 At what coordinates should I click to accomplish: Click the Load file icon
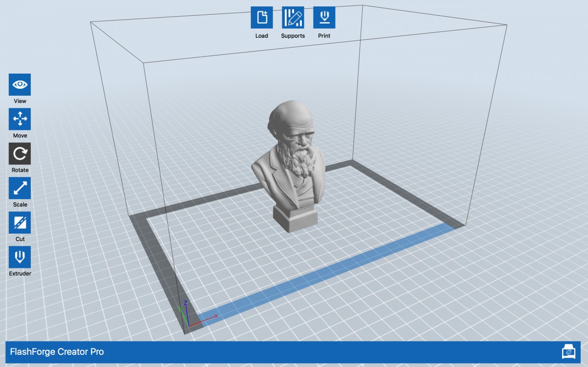pos(262,18)
